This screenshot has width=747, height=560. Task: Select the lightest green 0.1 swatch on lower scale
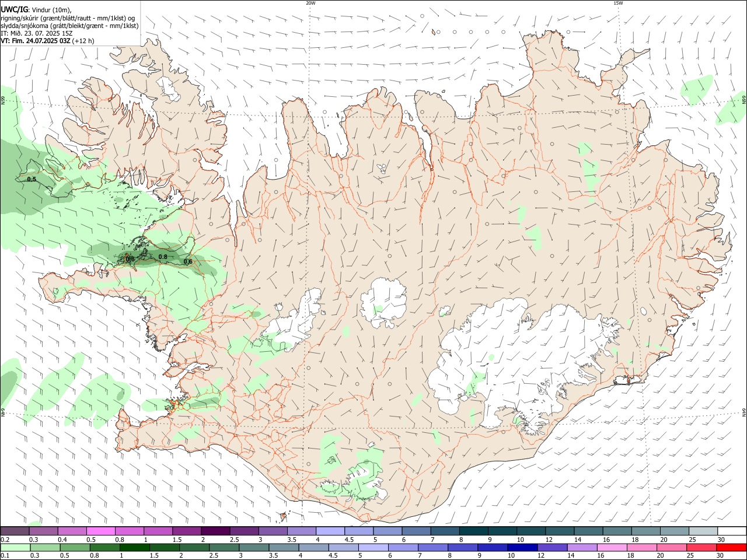pyautogui.click(x=15, y=547)
